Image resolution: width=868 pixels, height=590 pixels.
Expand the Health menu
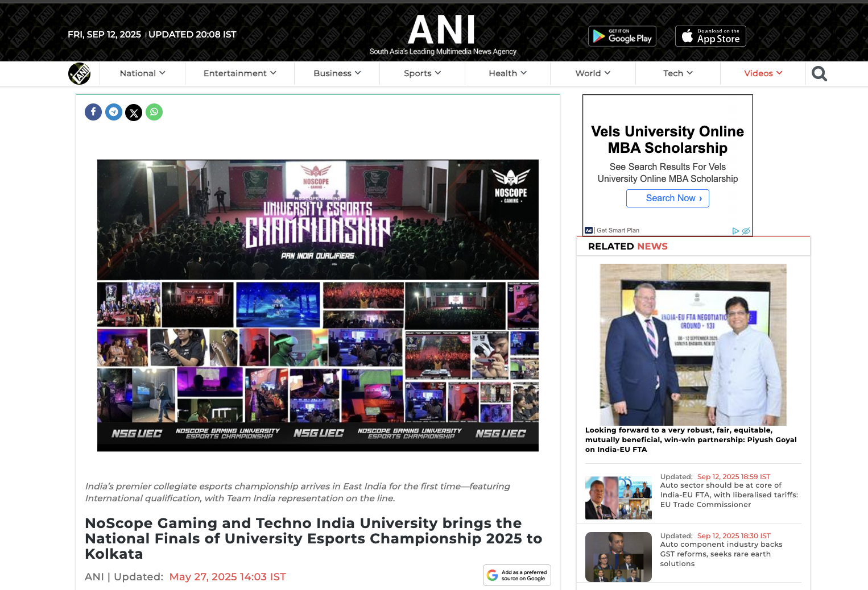click(x=508, y=73)
